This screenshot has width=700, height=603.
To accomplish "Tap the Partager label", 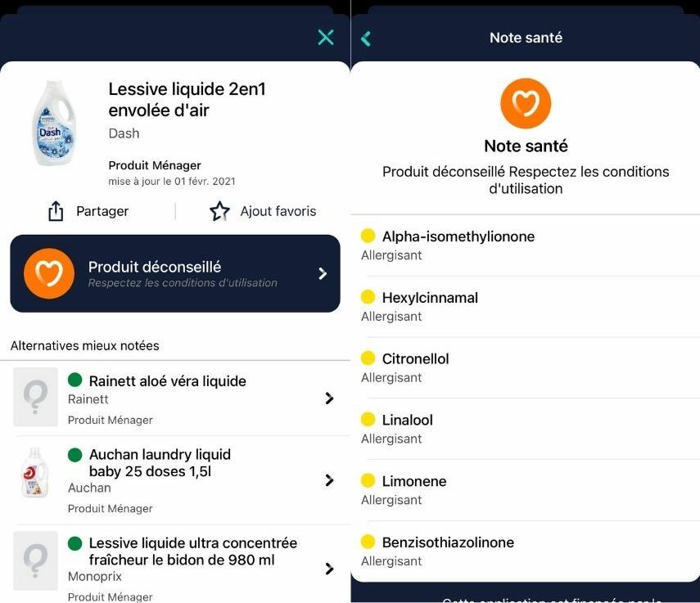I will pyautogui.click(x=102, y=211).
